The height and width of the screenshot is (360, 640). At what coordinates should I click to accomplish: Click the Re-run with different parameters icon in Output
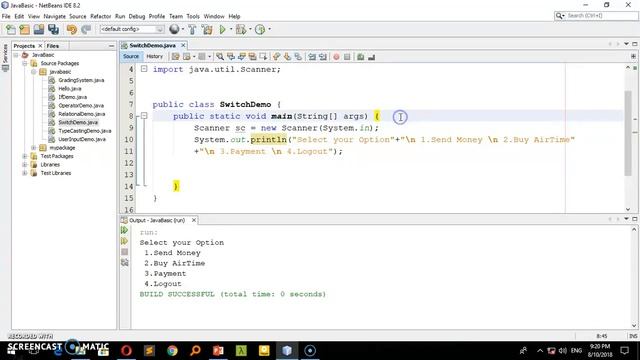tap(124, 241)
